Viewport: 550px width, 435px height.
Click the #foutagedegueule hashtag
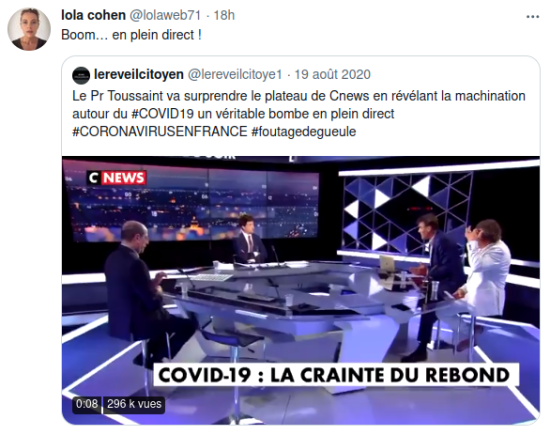tap(304, 132)
